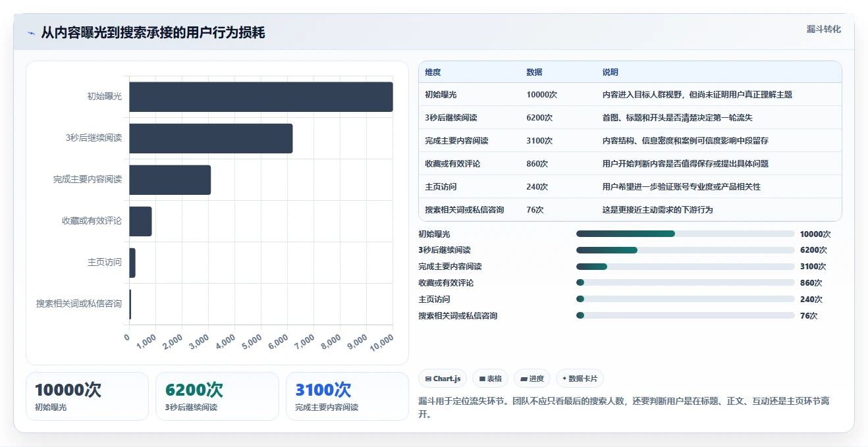Click description 用户希望进一步验证账号专业度
This screenshot has height=447, width=868.
click(682, 187)
